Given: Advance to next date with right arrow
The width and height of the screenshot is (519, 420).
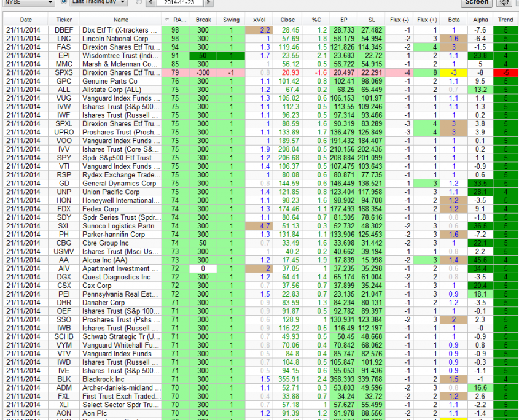Looking at the screenshot, I should tap(210, 2).
